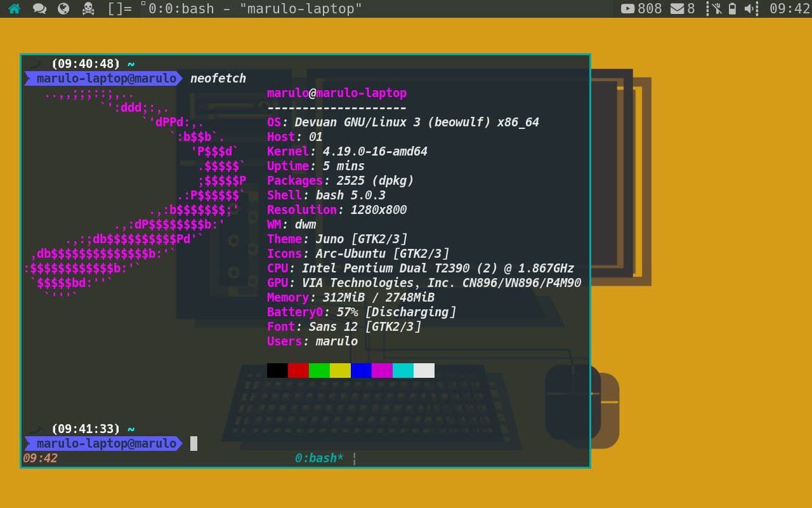Image resolution: width=812 pixels, height=508 pixels.
Task: Click the battery status icon
Action: (733, 9)
